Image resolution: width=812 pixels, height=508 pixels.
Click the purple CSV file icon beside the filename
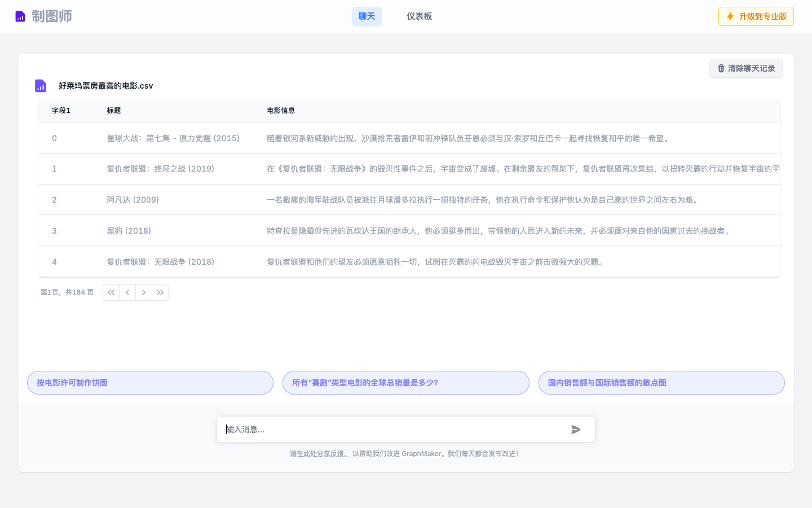(x=40, y=85)
